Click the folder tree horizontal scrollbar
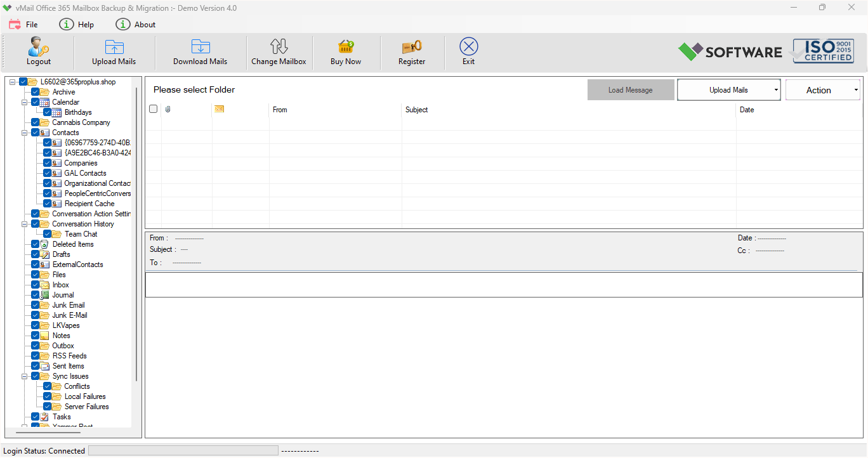 coord(48,432)
